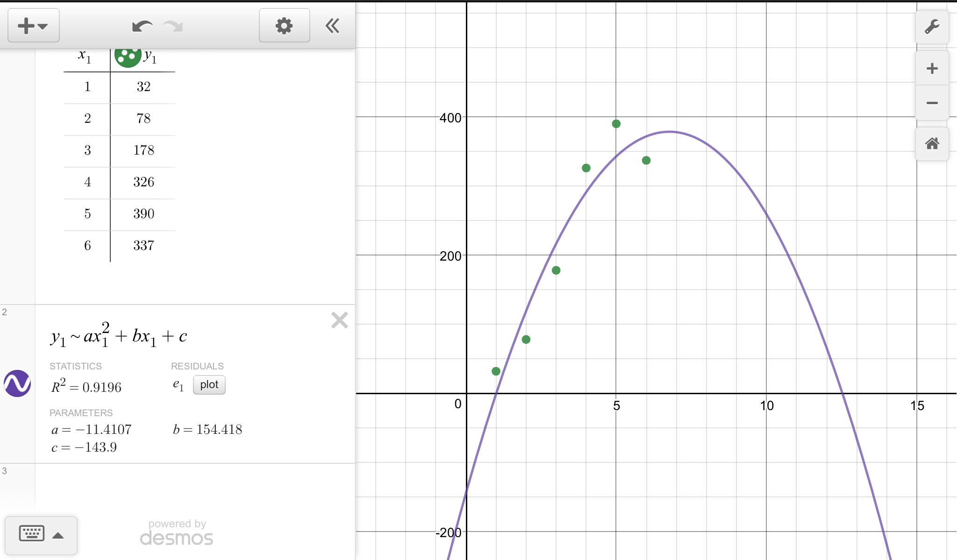Open the graph settings wrench
Image resolution: width=957 pixels, height=560 pixels.
(932, 27)
